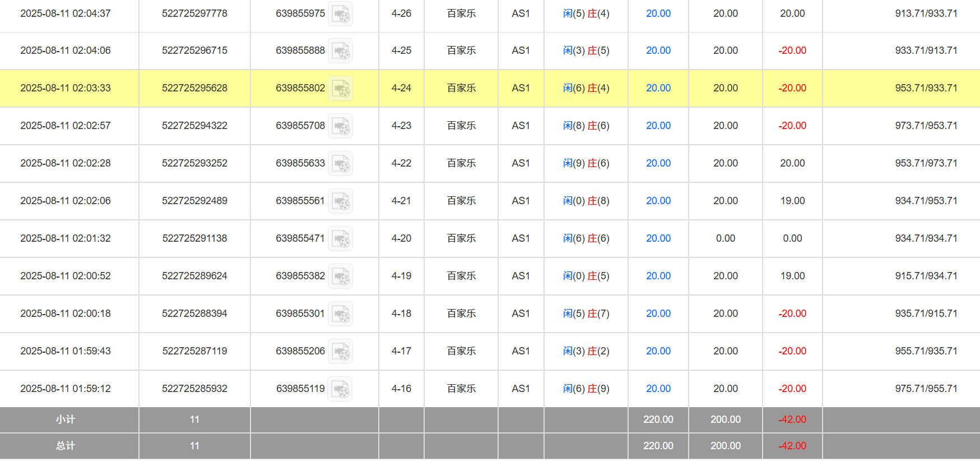Click blue 20.00 amount in highlighted row 4-24

click(658, 88)
